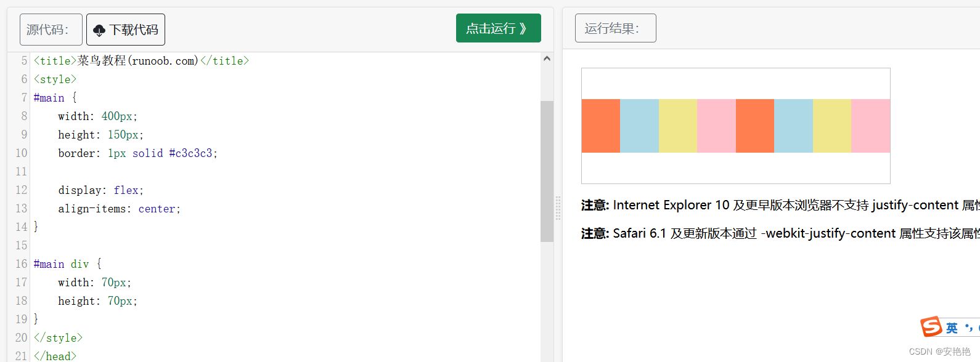Click the last pink flex box
Image resolution: width=980 pixels, height=362 pixels.
[x=870, y=126]
